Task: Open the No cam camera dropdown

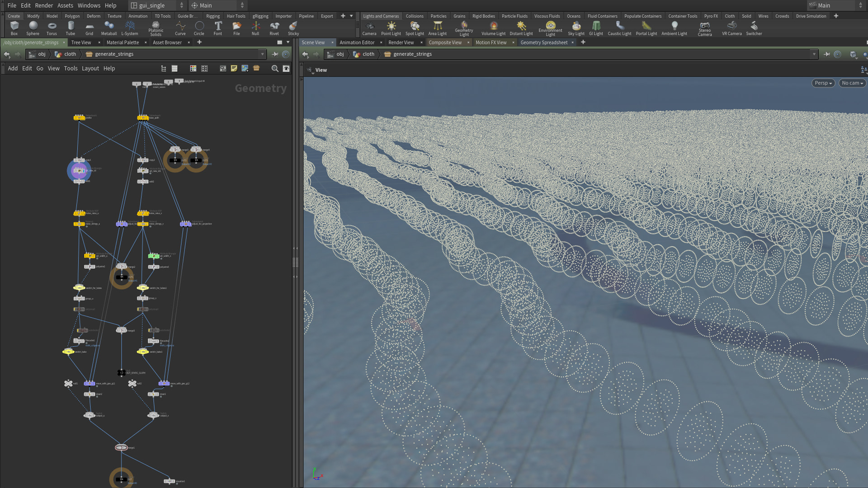Action: click(x=852, y=83)
